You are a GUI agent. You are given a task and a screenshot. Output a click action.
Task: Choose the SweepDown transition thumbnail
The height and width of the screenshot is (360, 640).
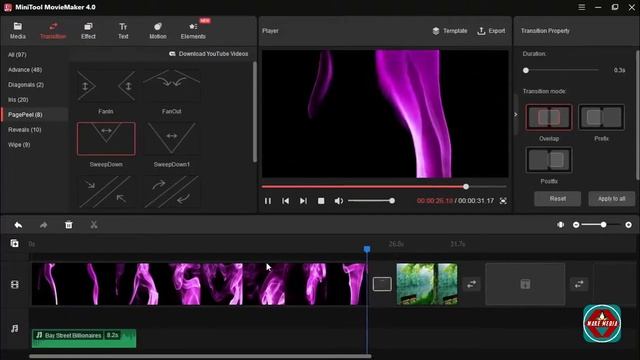point(106,139)
